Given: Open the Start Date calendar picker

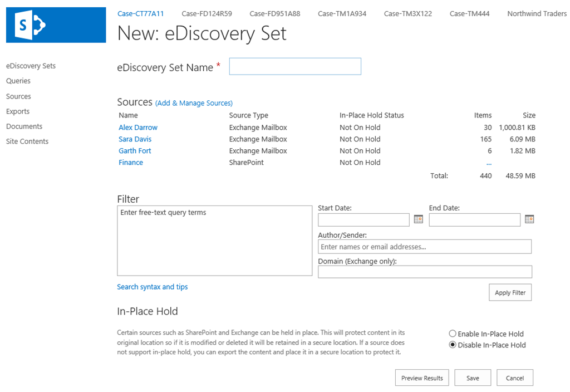Looking at the screenshot, I should [419, 219].
